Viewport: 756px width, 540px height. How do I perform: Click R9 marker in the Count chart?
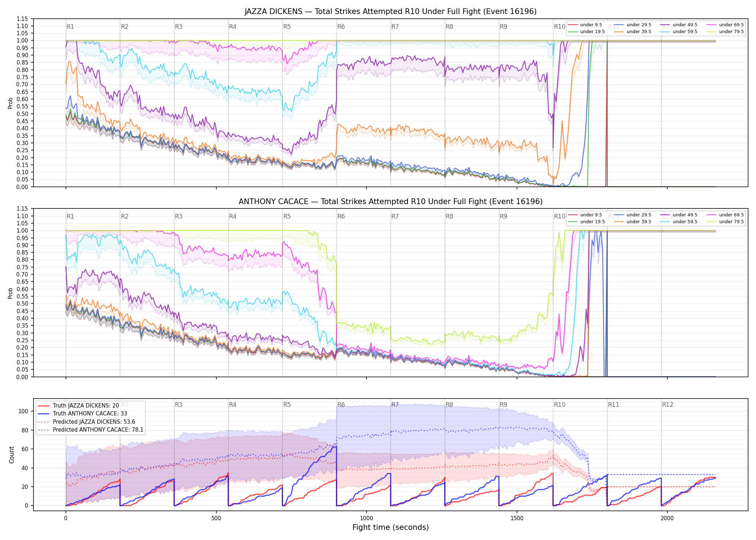pos(503,405)
